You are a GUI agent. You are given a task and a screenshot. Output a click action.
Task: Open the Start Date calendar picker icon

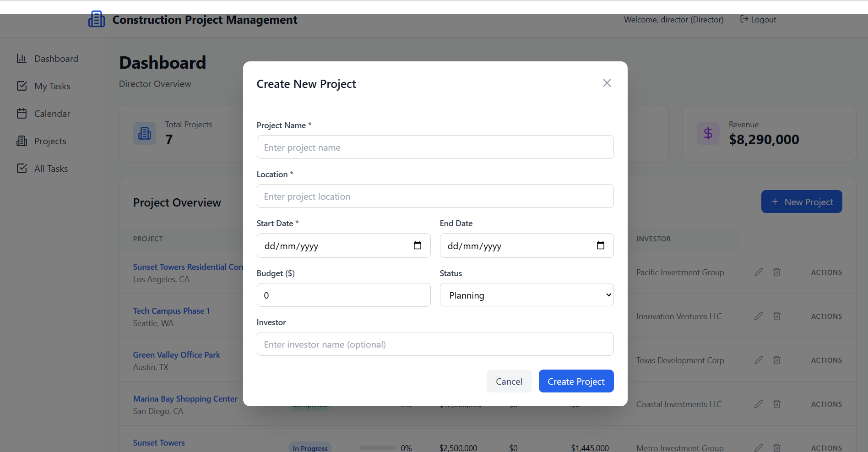[x=417, y=245]
